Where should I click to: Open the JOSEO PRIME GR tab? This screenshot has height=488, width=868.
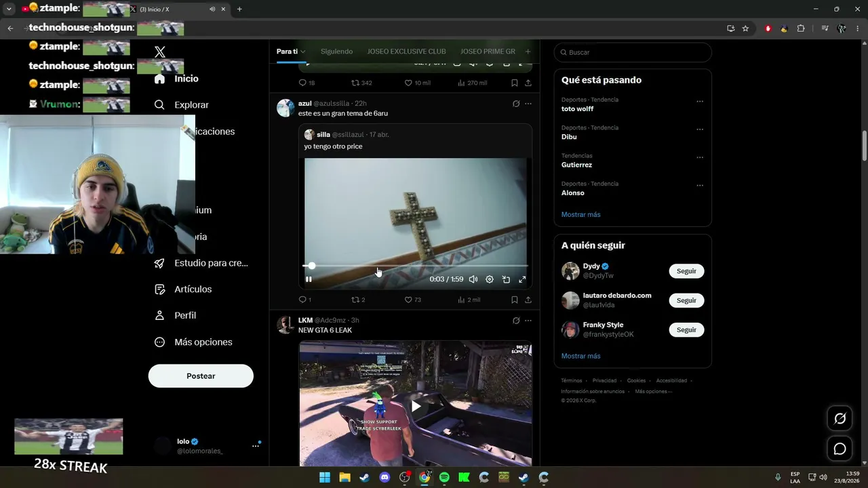pos(488,52)
